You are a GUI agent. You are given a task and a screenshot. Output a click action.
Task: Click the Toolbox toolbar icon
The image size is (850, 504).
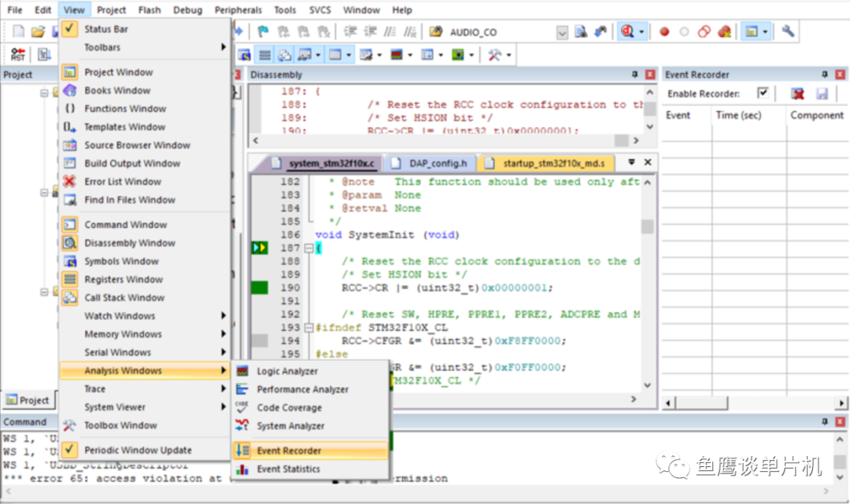coord(494,55)
